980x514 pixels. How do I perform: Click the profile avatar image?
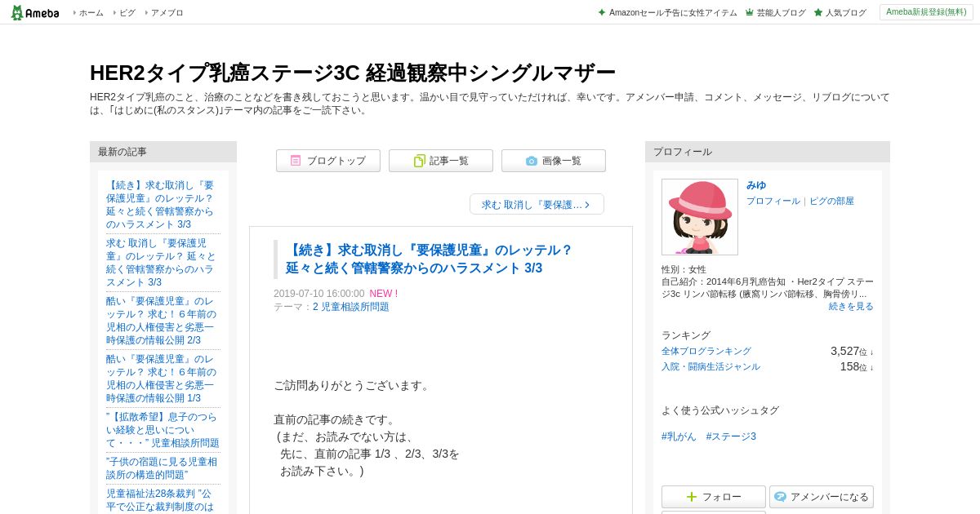click(x=700, y=217)
